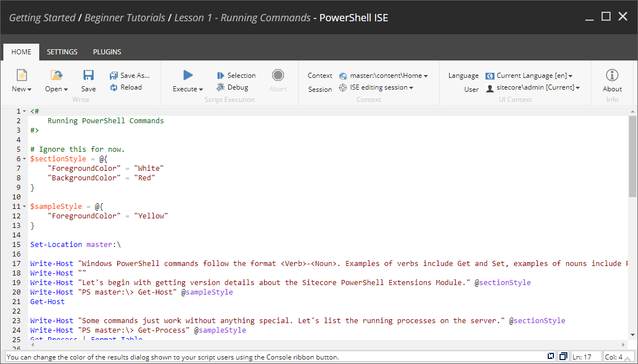Click the "BackgroundColor" = "Red" line

pyautogui.click(x=101, y=178)
